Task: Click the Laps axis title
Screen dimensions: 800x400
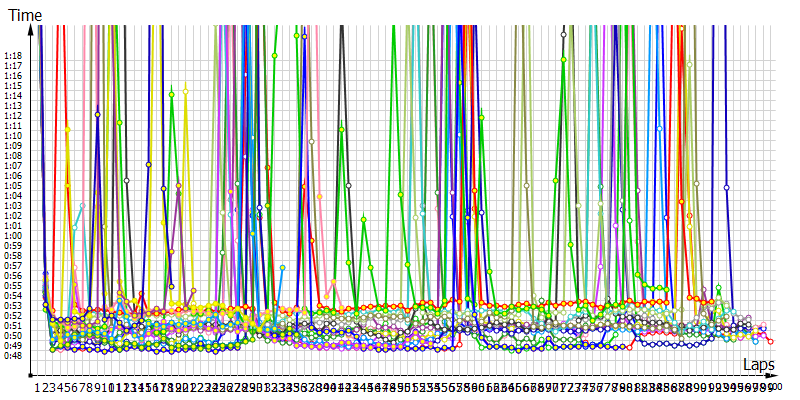Action: coord(764,366)
